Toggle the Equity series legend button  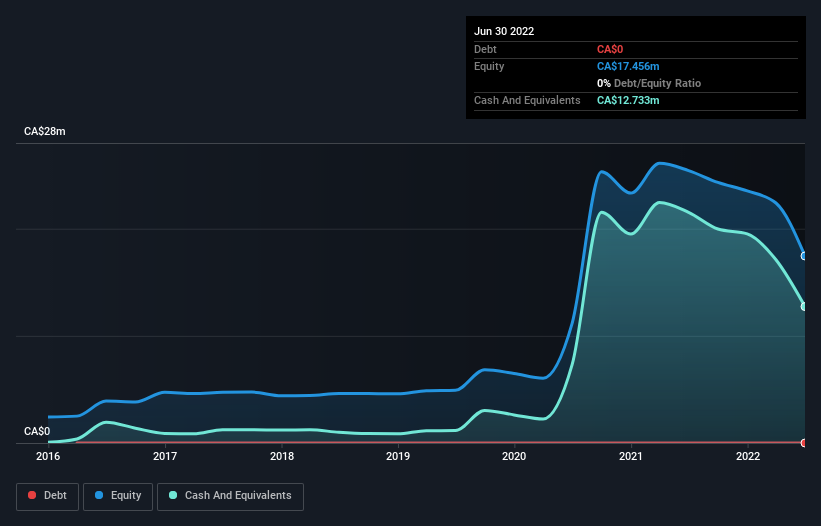(x=118, y=496)
